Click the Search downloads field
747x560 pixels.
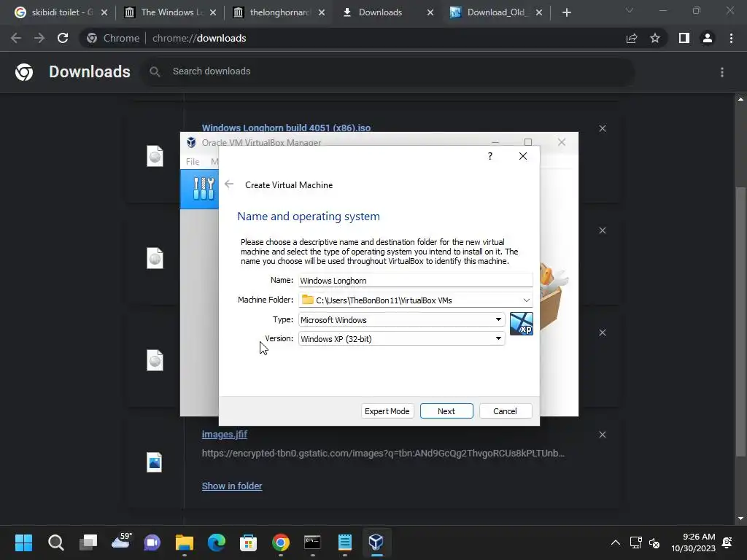(389, 71)
